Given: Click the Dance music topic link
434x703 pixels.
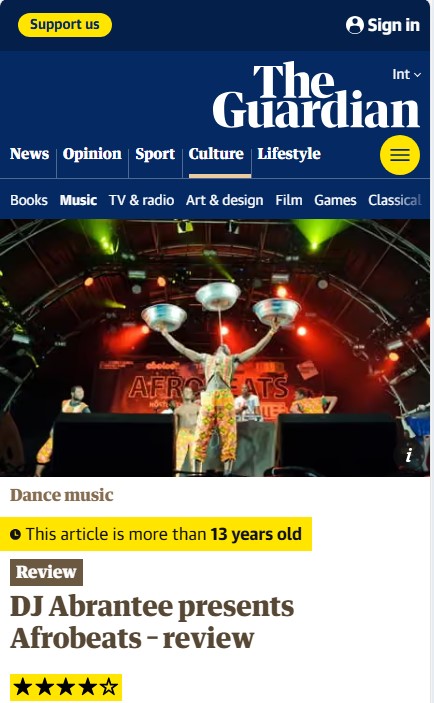Looking at the screenshot, I should coord(62,495).
